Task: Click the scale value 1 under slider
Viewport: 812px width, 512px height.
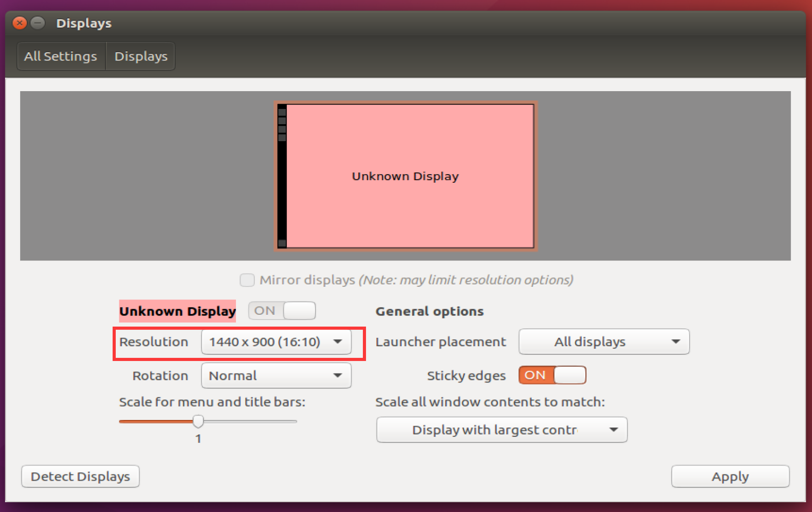Action: click(x=198, y=439)
